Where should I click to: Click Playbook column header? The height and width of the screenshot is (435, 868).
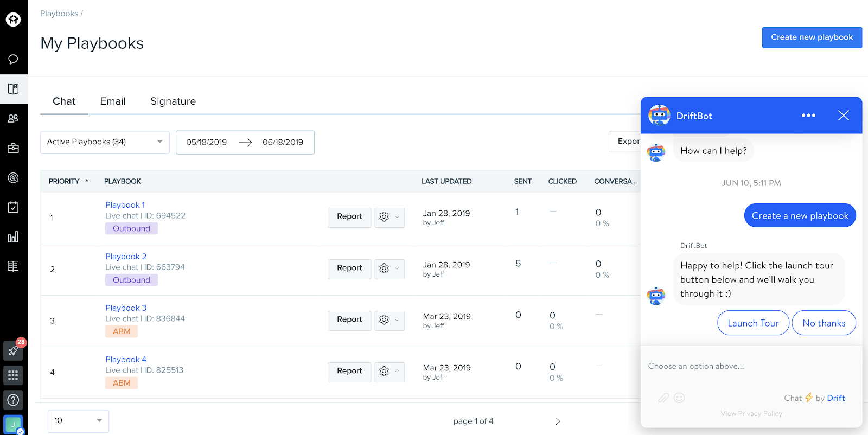tap(123, 181)
